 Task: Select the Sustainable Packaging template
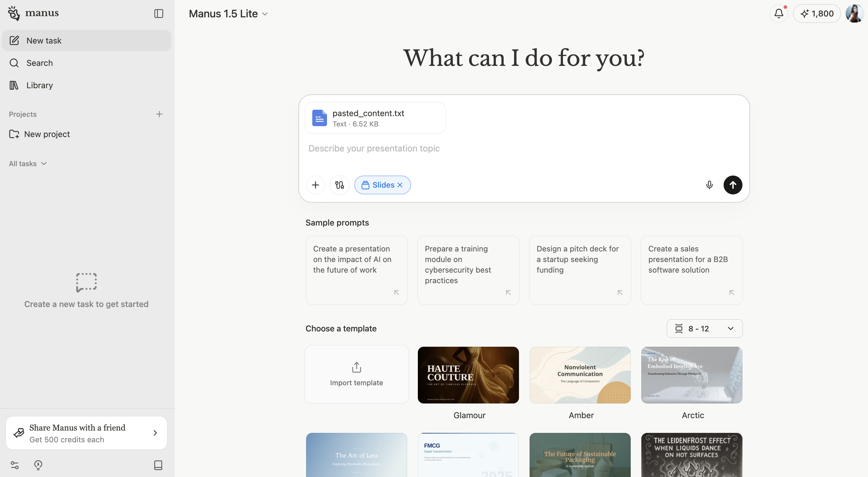pyautogui.click(x=580, y=455)
